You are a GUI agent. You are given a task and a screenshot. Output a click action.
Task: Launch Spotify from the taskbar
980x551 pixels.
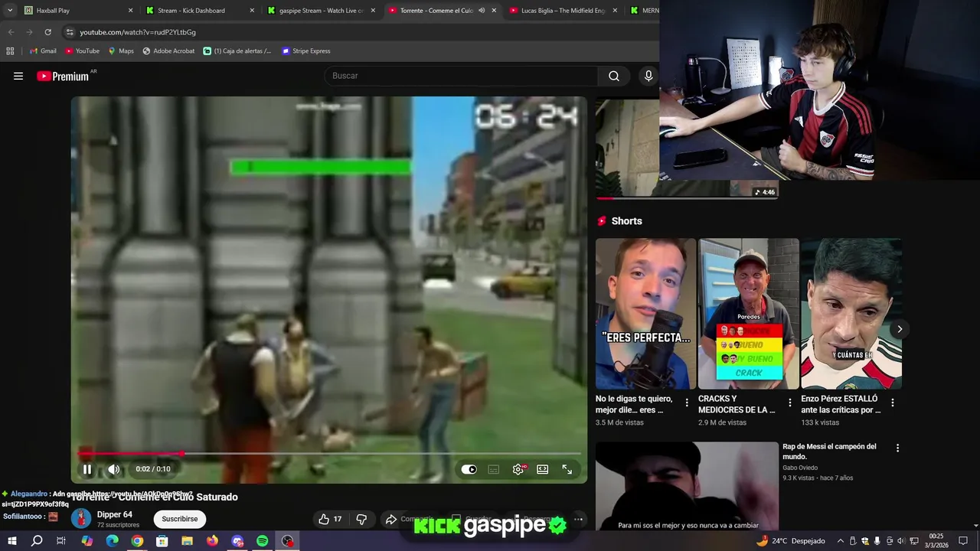263,541
